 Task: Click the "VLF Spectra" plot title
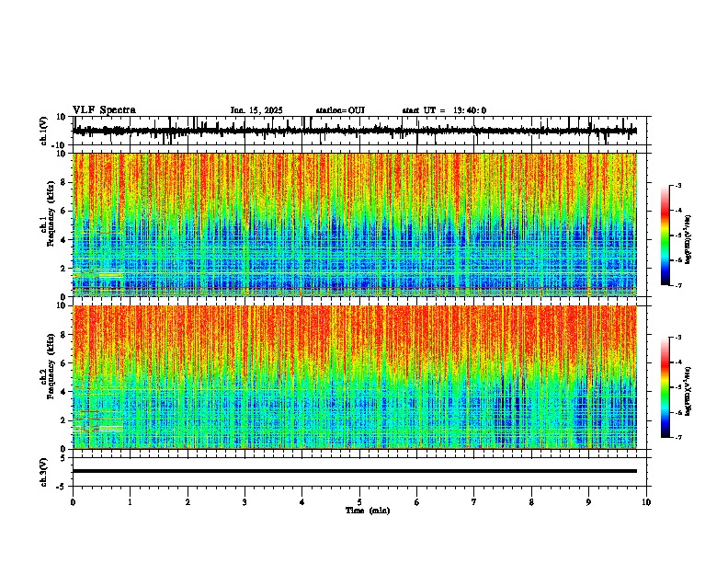point(104,110)
